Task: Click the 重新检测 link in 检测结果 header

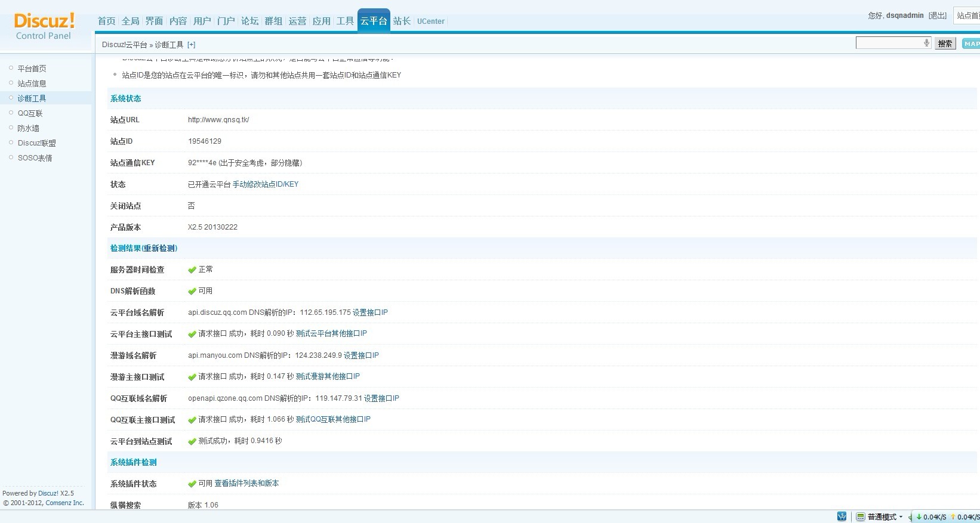Action: [159, 248]
